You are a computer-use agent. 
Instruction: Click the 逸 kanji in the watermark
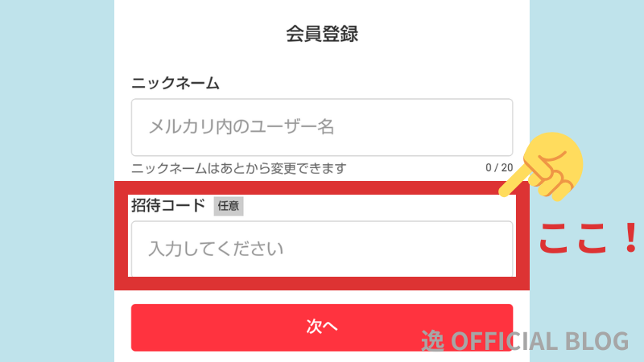pyautogui.click(x=433, y=341)
